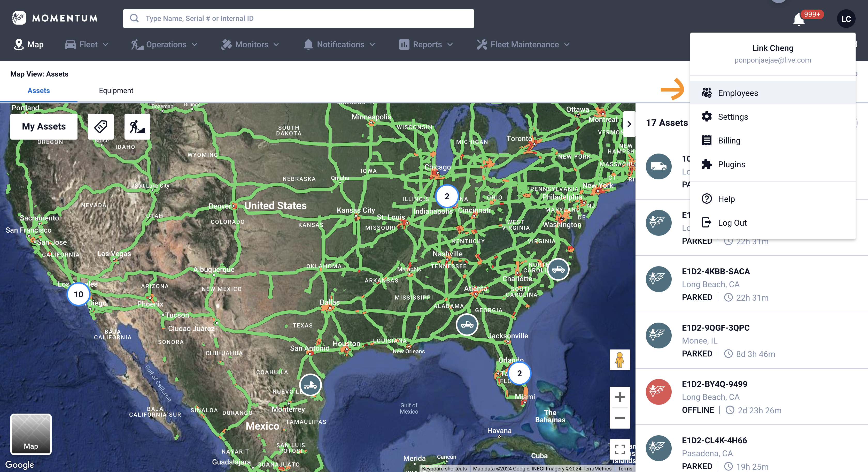The image size is (868, 472).
Task: Click the zoom out minus button
Action: [619, 418]
